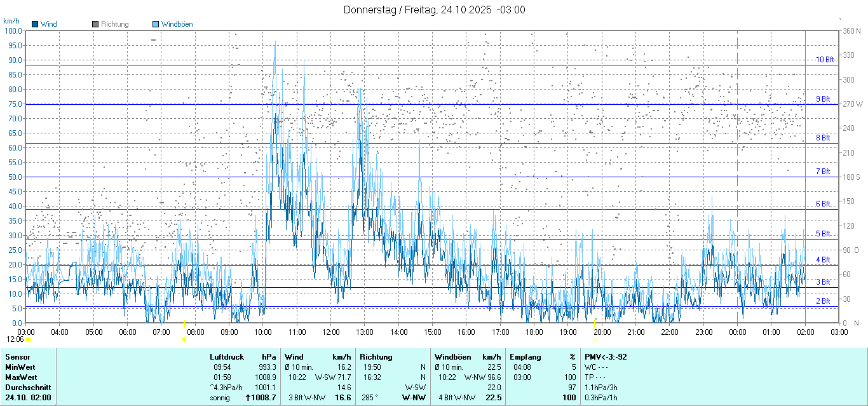Select the 10 Bft threshold label

(824, 60)
